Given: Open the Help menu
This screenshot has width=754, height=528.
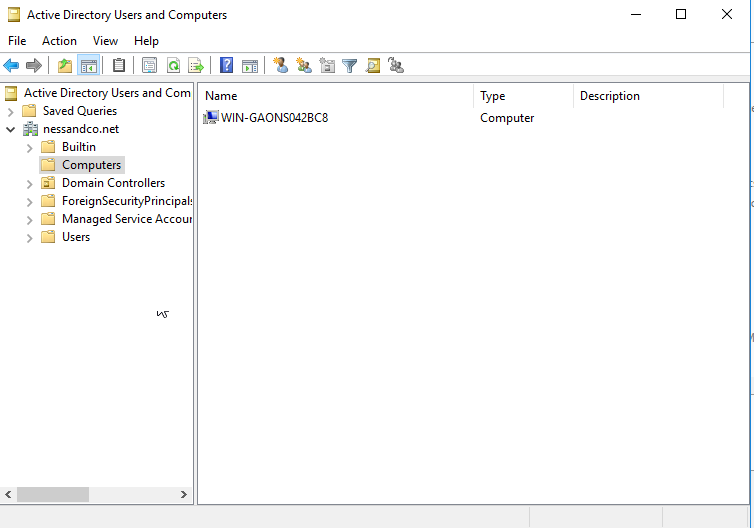Looking at the screenshot, I should pyautogui.click(x=146, y=41).
